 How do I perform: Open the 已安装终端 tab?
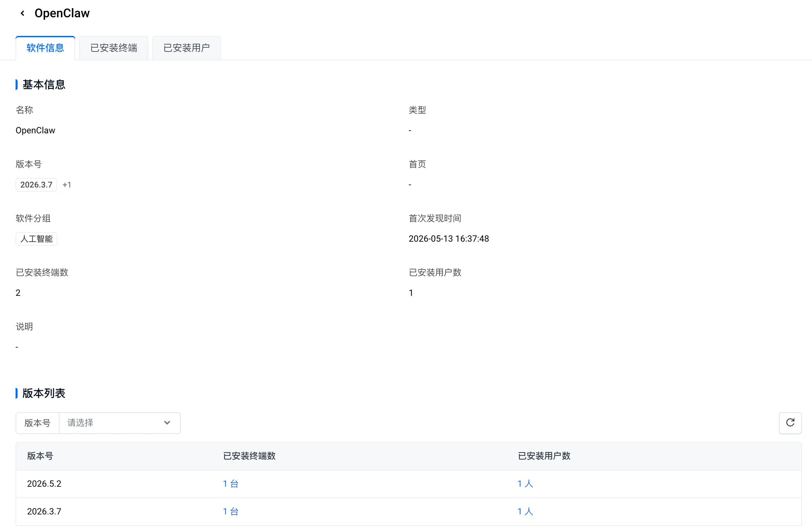tap(114, 48)
